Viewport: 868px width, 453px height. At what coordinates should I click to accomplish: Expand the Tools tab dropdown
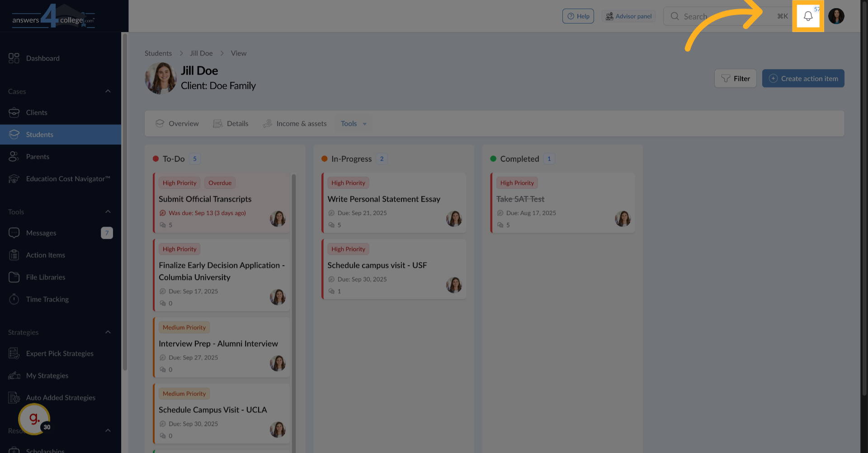coord(354,123)
